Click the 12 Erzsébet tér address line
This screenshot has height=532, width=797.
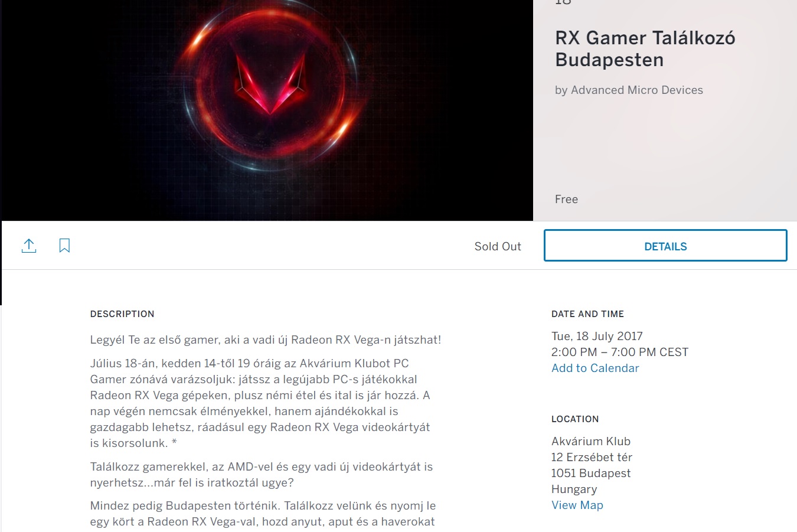[592, 457]
